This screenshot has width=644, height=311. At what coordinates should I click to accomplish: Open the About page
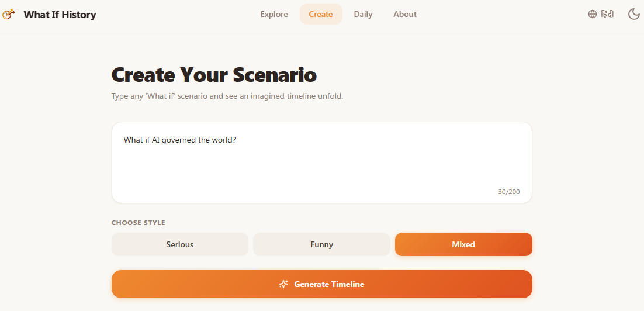tap(405, 15)
